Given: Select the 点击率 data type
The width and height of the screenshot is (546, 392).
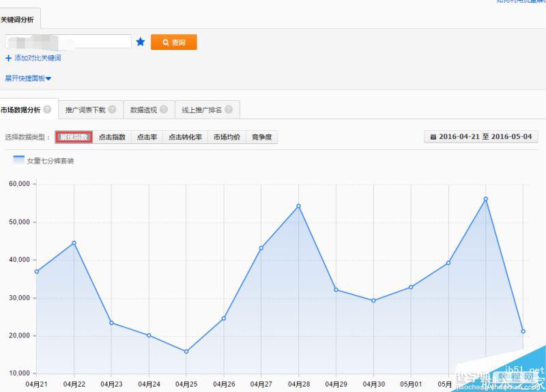Looking at the screenshot, I should click(x=147, y=137).
